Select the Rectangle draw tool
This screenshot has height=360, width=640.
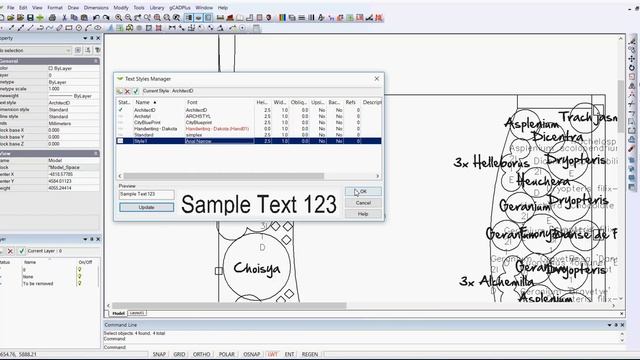point(69,28)
